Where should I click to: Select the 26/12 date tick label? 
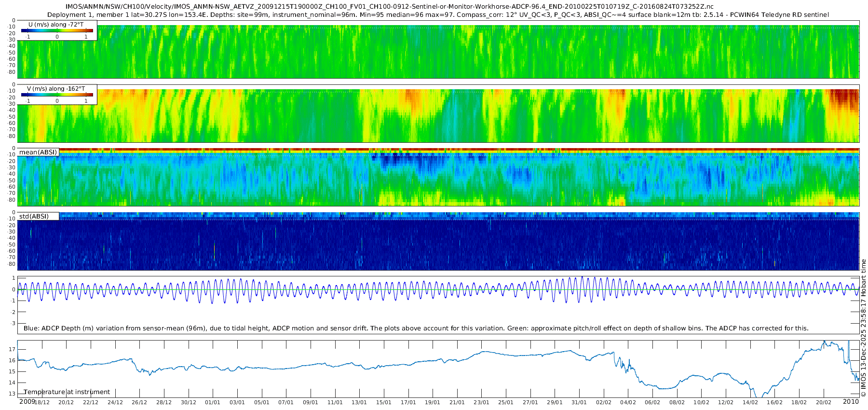pyautogui.click(x=139, y=402)
